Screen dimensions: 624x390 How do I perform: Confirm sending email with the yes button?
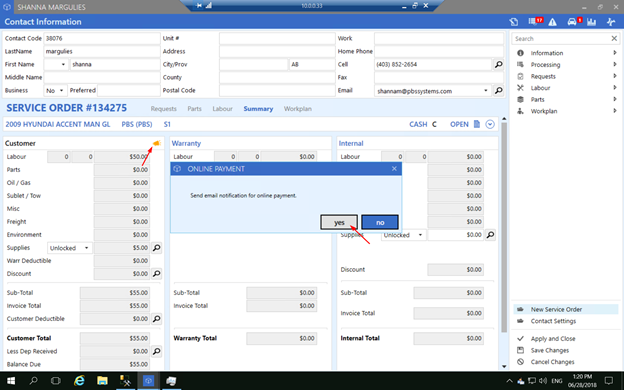(339, 222)
